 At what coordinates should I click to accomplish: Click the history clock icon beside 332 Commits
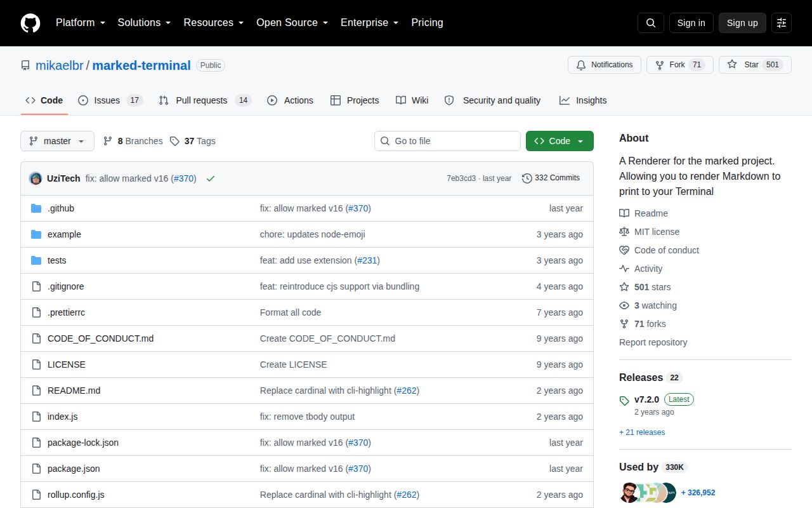tap(527, 178)
